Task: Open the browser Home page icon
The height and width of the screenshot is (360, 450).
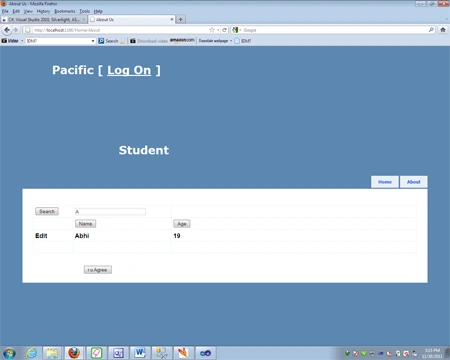Action: [x=443, y=30]
